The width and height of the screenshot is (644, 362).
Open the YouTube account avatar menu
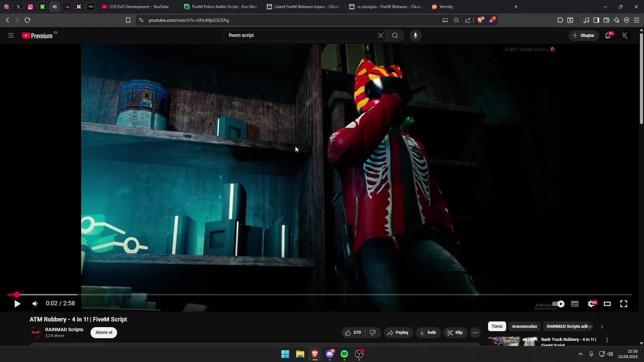point(625,35)
